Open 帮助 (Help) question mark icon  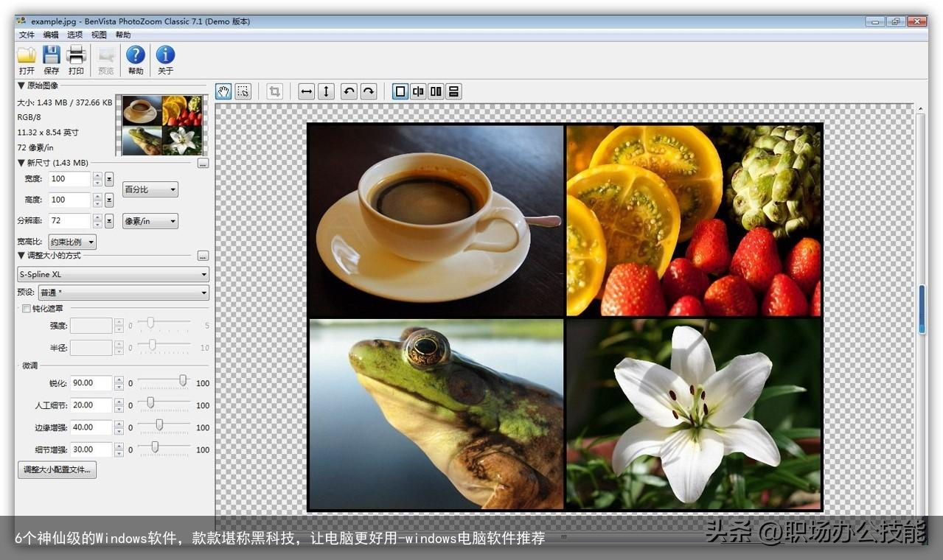pos(135,55)
